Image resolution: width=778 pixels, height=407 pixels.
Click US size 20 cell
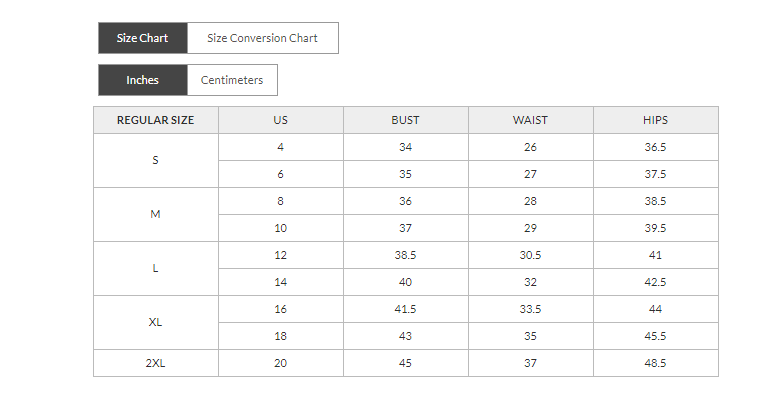click(x=281, y=363)
